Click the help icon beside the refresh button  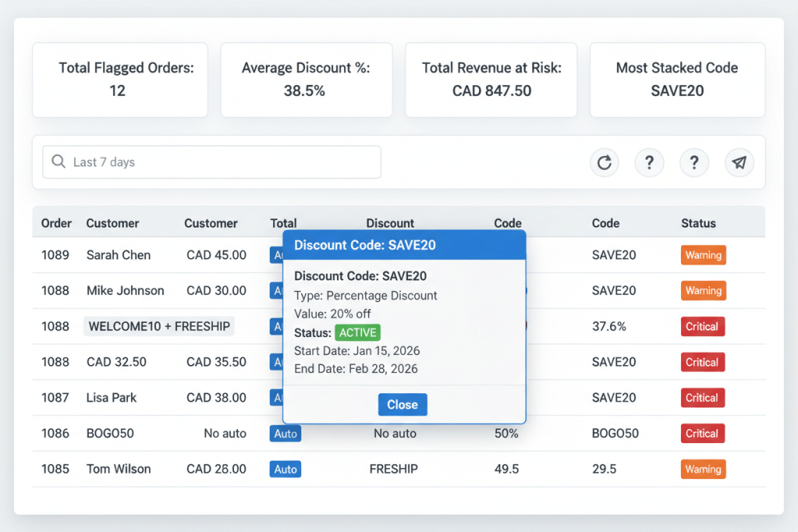coord(649,162)
